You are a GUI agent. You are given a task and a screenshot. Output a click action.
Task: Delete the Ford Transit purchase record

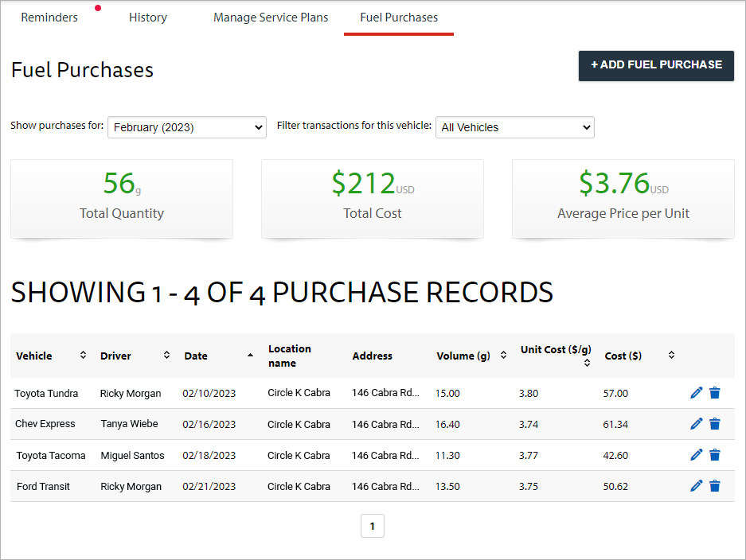tap(715, 485)
